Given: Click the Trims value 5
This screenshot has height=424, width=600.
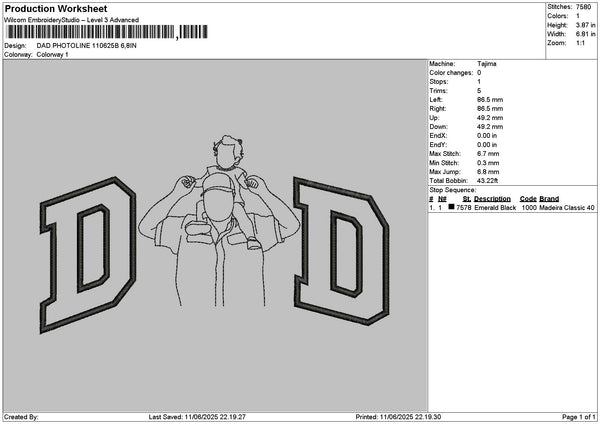Looking at the screenshot, I should (479, 91).
